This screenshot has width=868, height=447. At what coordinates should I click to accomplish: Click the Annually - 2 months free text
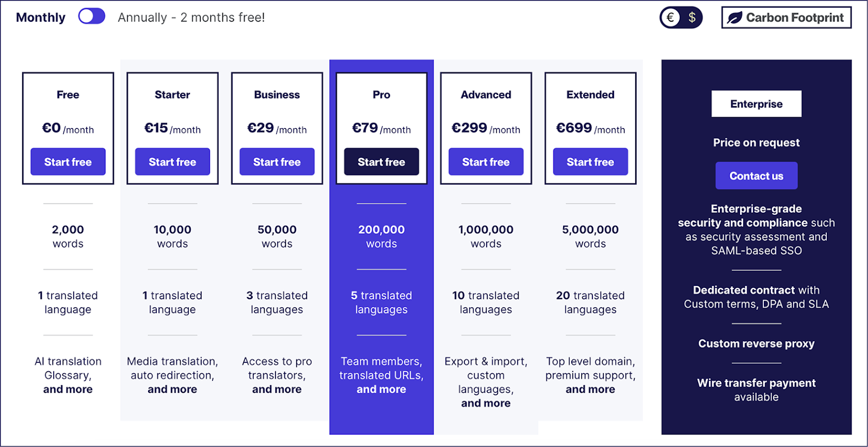(191, 17)
